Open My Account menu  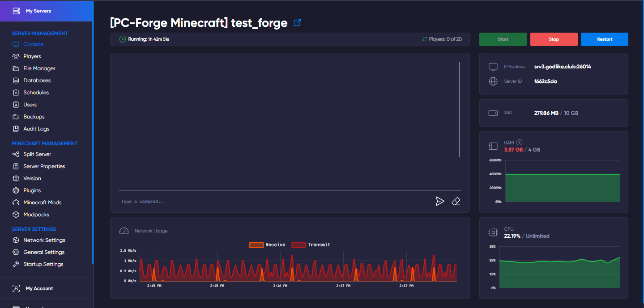(x=39, y=288)
